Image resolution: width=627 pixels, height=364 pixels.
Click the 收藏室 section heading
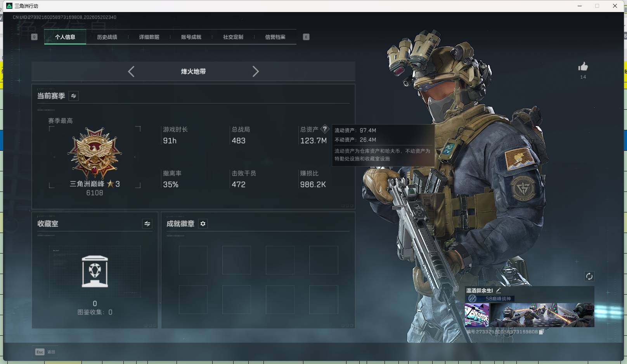tap(48, 224)
